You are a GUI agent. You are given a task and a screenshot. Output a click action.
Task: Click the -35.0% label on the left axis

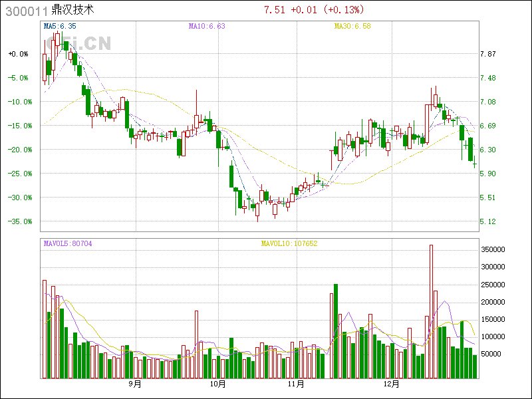click(x=19, y=221)
